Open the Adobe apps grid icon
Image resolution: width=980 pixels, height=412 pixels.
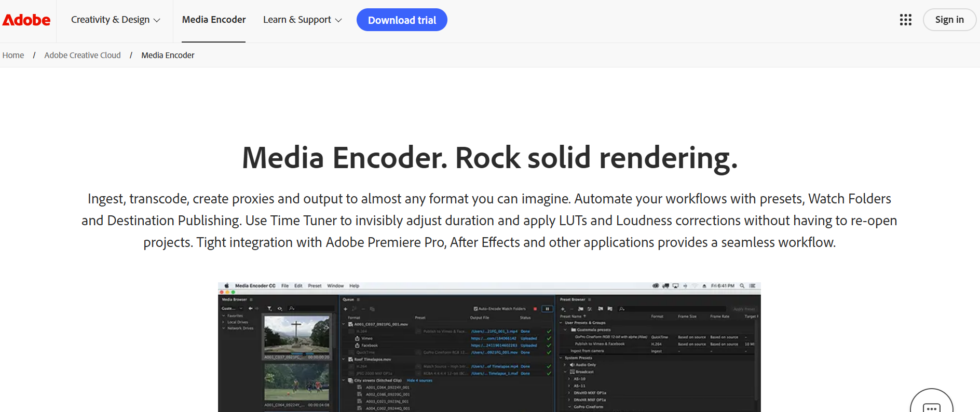pyautogui.click(x=906, y=20)
